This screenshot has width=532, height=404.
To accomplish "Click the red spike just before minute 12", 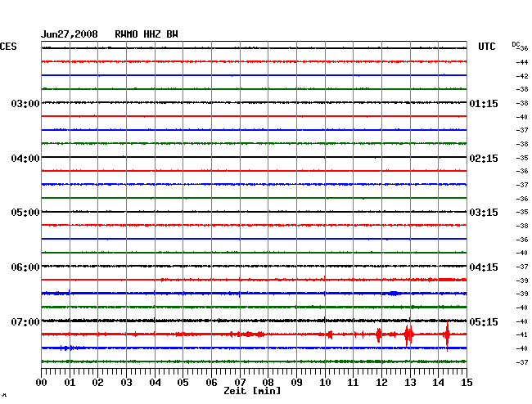I will pyautogui.click(x=379, y=334).
